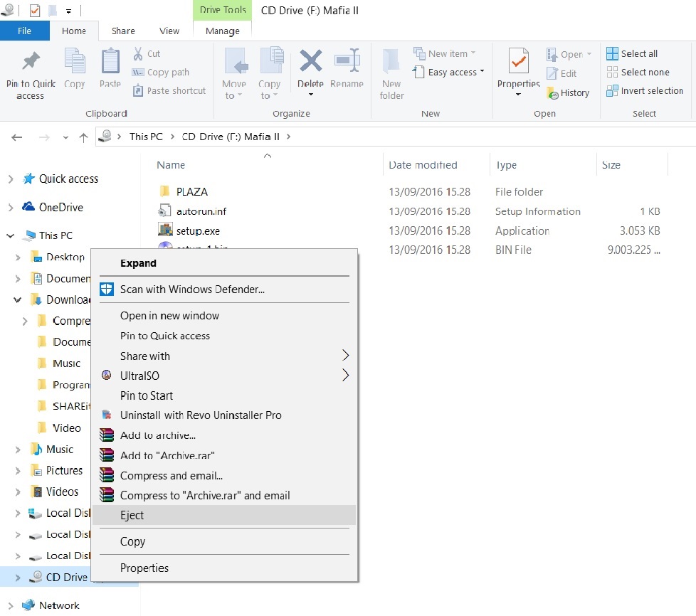Image resolution: width=696 pixels, height=616 pixels.
Task: Switch to the Home ribbon tab
Action: click(74, 31)
